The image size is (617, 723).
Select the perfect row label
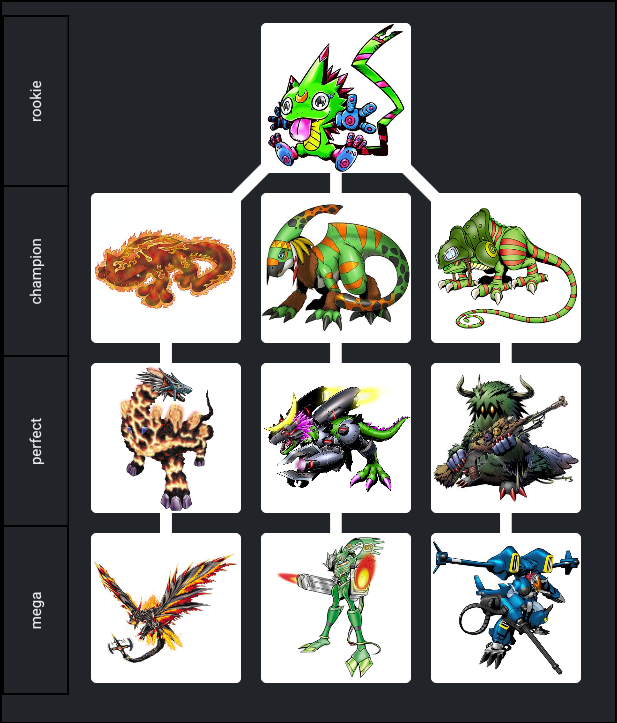[x=36, y=441]
